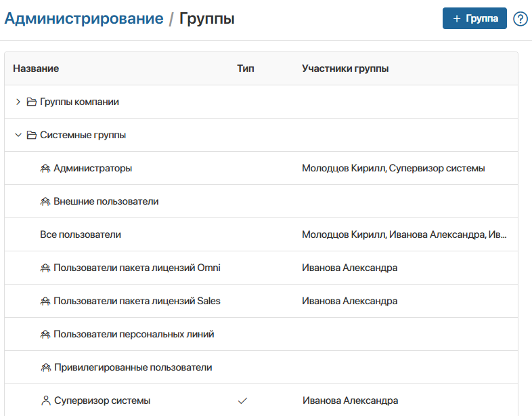Click the Участники группы column header
532x416 pixels.
point(345,68)
